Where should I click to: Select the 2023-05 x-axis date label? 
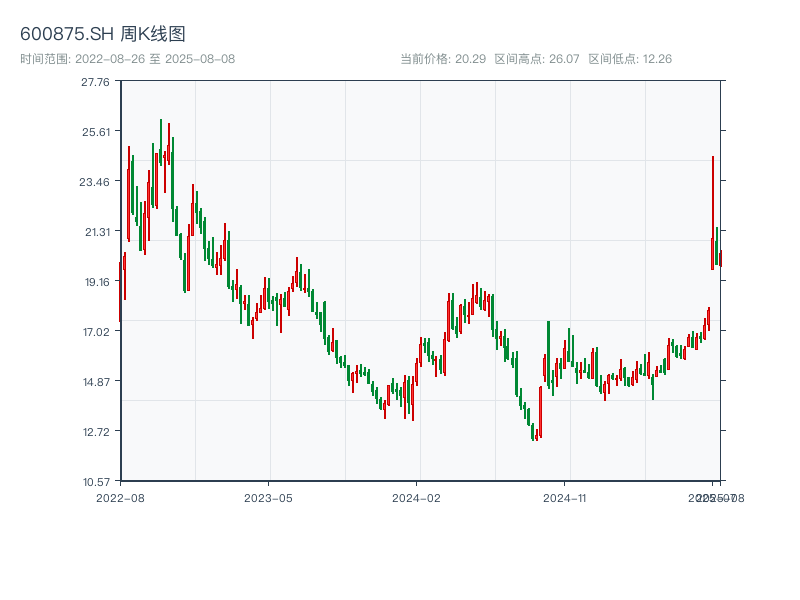(x=268, y=497)
